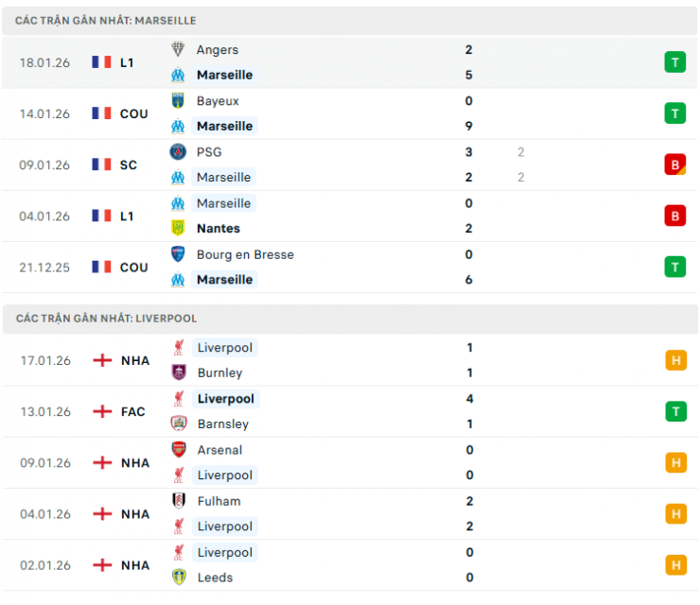Click the red B badge for PSG match

click(x=674, y=164)
